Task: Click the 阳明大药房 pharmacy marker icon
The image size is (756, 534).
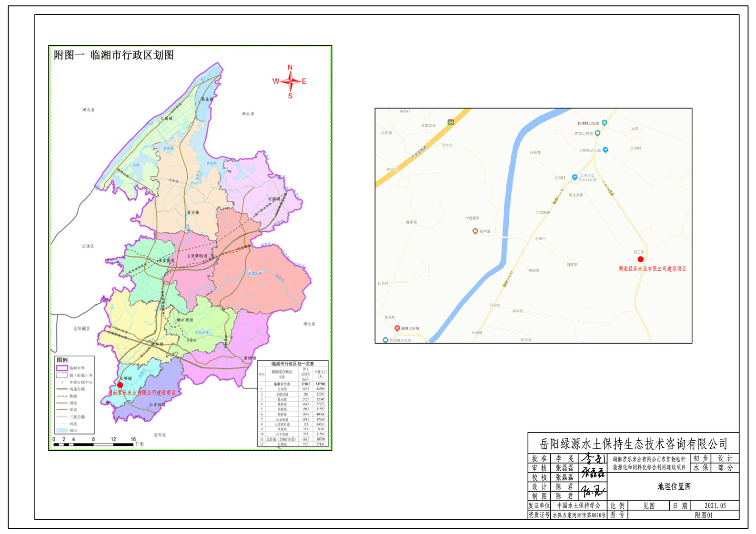Action: pyautogui.click(x=597, y=133)
